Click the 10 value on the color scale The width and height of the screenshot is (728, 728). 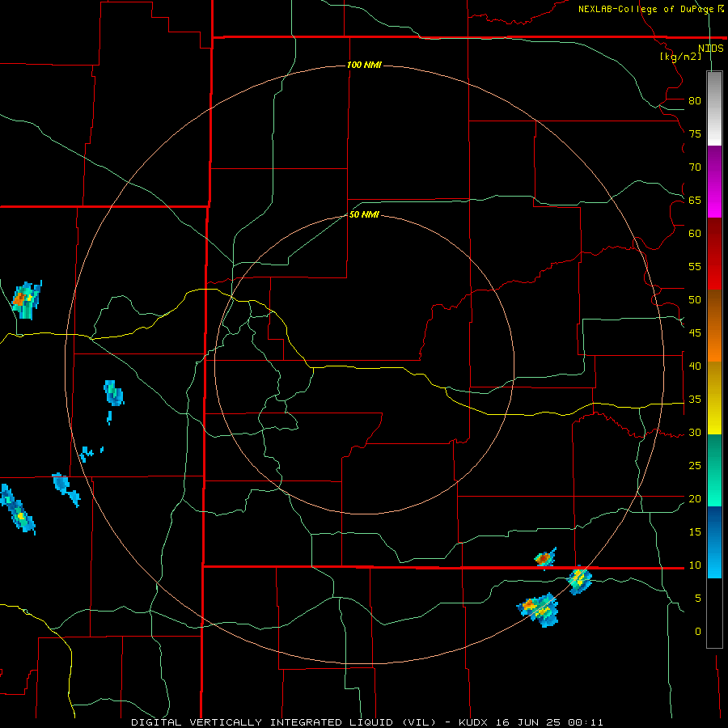[x=695, y=565]
